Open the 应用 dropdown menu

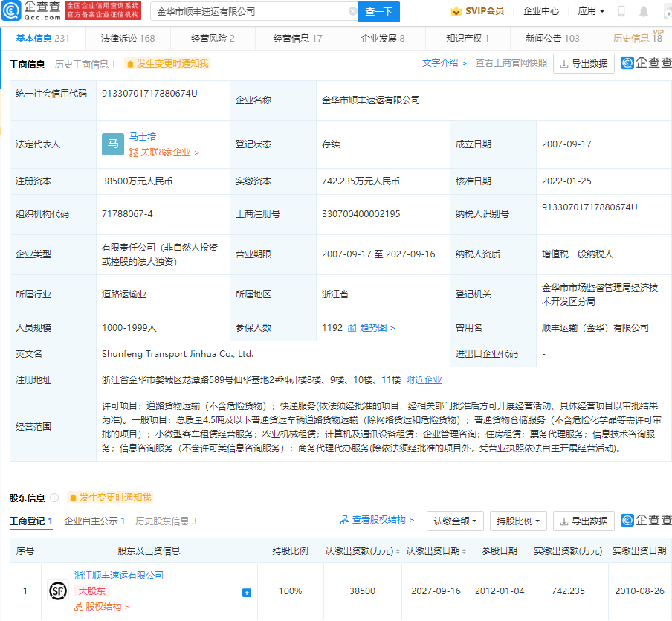[x=589, y=10]
